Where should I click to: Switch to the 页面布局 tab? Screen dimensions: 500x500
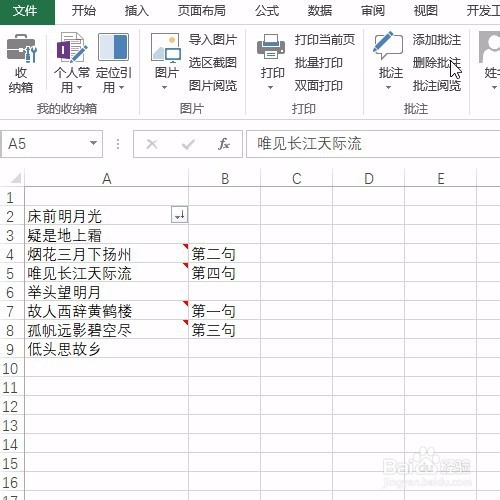pyautogui.click(x=201, y=11)
